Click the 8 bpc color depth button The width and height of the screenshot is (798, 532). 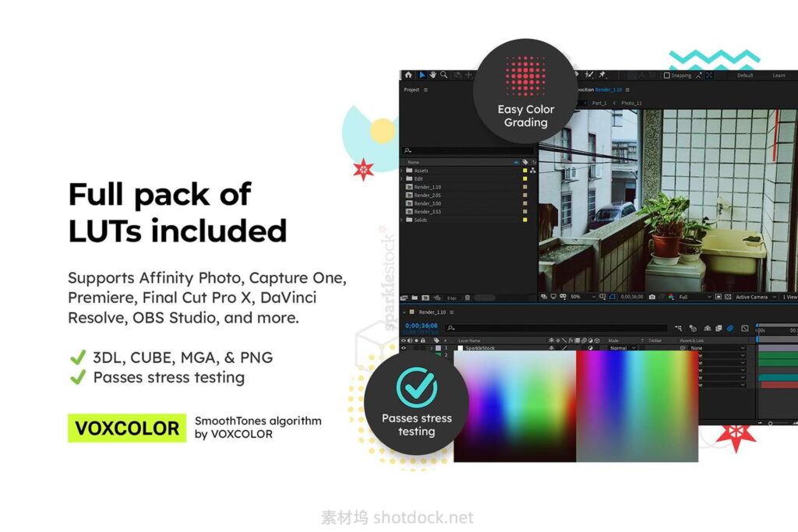click(451, 298)
